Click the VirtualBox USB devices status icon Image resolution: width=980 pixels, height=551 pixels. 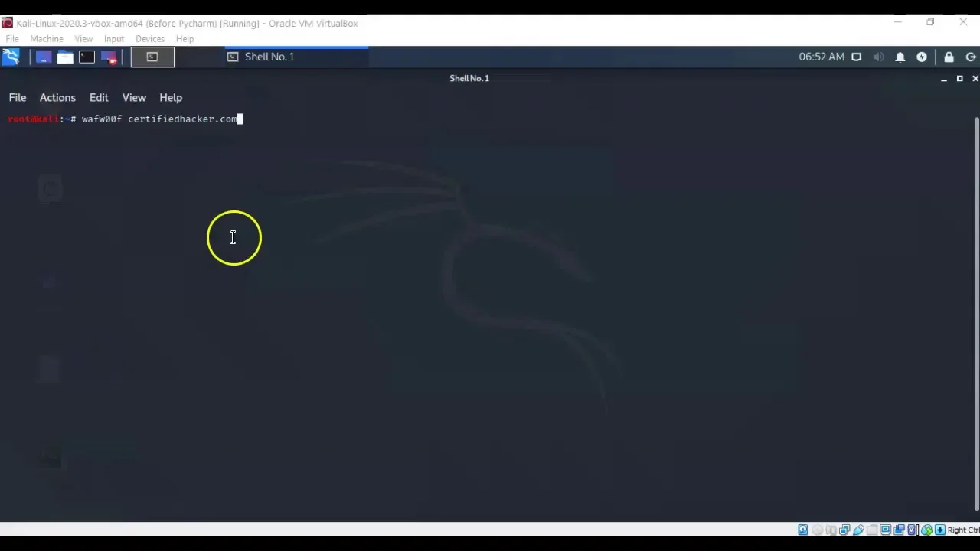click(x=858, y=530)
